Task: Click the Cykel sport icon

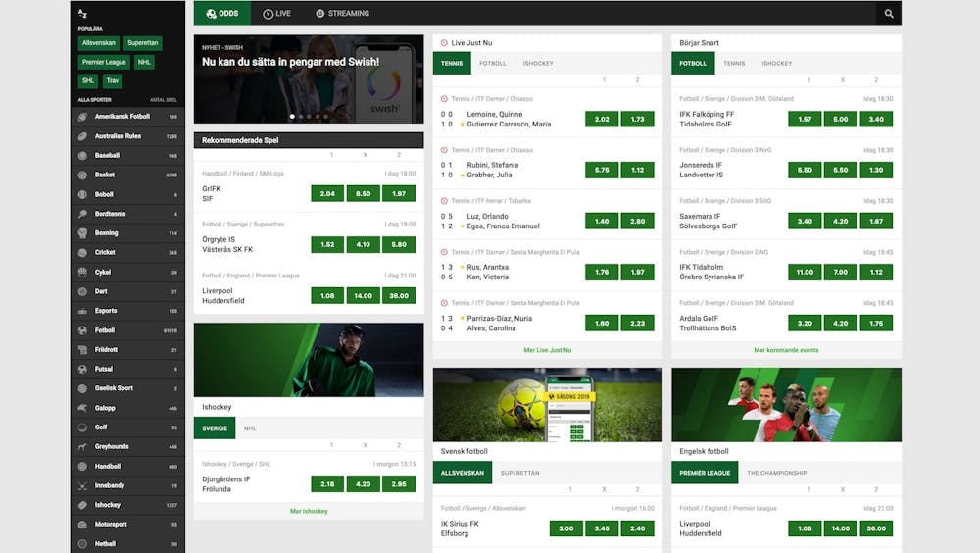Action: (82, 272)
